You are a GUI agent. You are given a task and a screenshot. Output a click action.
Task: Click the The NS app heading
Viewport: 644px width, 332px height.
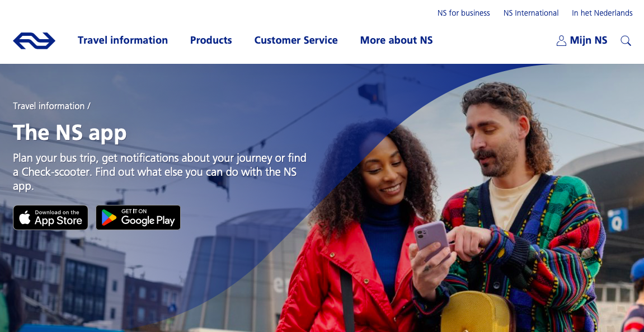coord(70,133)
